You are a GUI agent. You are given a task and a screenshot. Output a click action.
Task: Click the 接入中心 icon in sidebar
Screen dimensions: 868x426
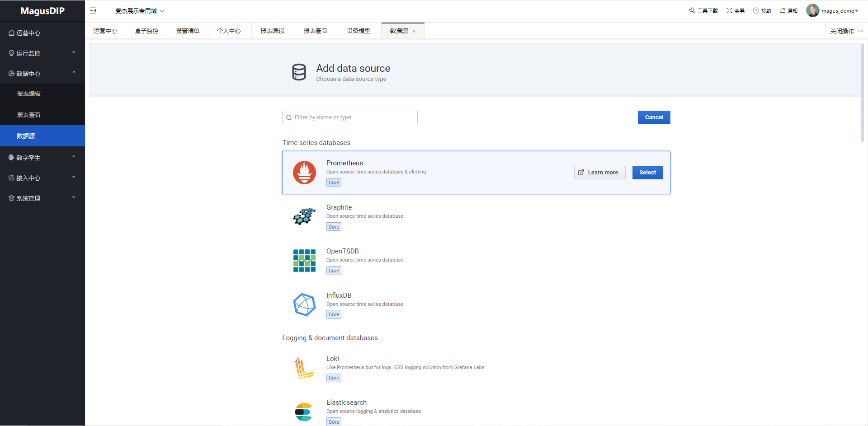(12, 178)
